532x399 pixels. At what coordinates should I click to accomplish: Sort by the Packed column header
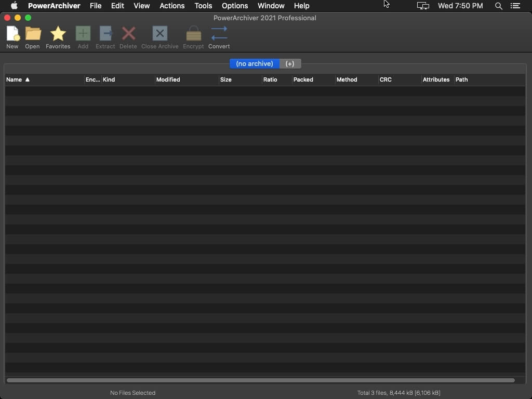[x=313, y=79]
